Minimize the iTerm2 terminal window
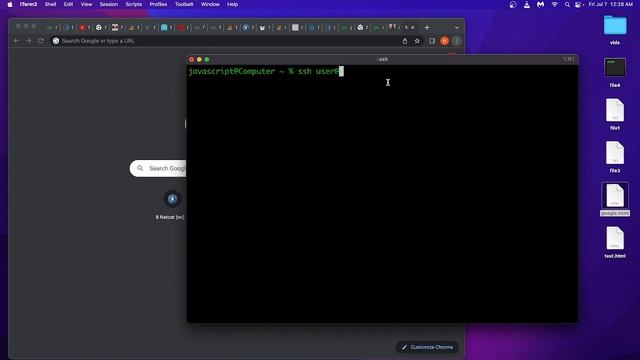Screen dimensions: 640x360 tap(199, 60)
